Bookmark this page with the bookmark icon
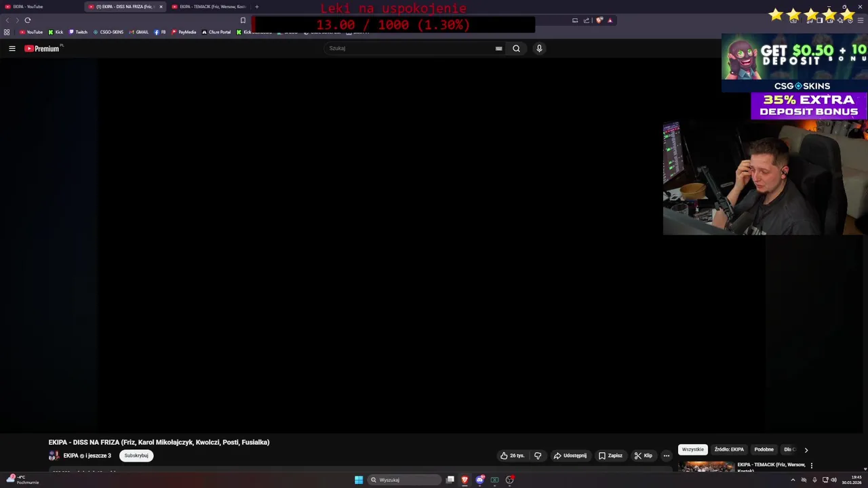This screenshot has width=868, height=488. 243,20
